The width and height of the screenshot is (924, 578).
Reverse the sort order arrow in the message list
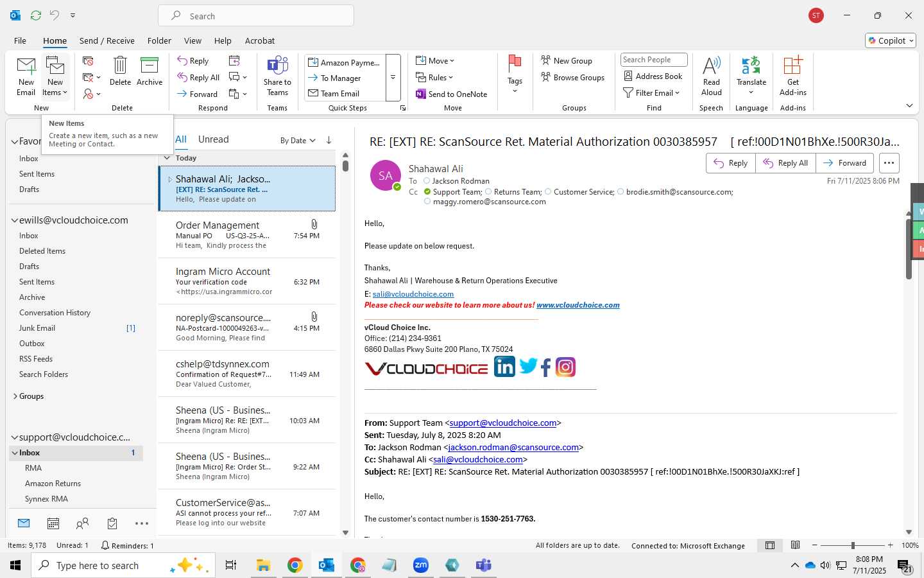click(329, 140)
